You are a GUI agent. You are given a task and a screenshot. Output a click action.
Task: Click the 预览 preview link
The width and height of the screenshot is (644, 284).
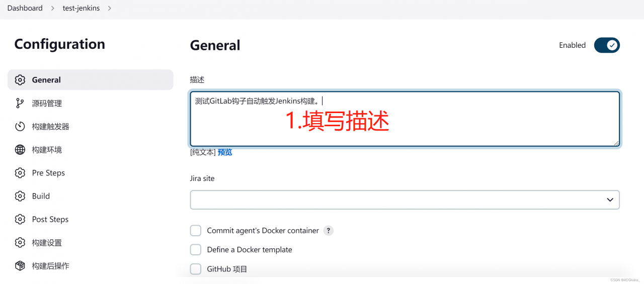click(x=225, y=152)
